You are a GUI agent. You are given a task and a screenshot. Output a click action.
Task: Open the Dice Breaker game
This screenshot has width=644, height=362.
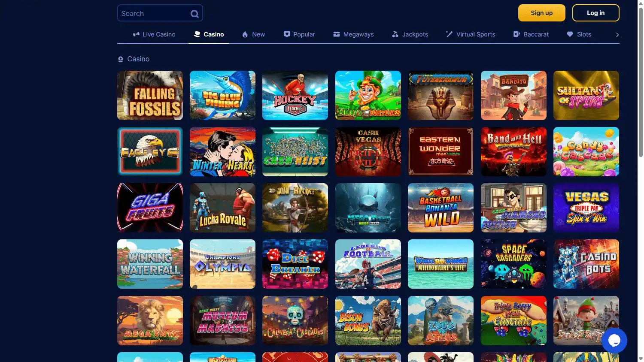pos(295,264)
